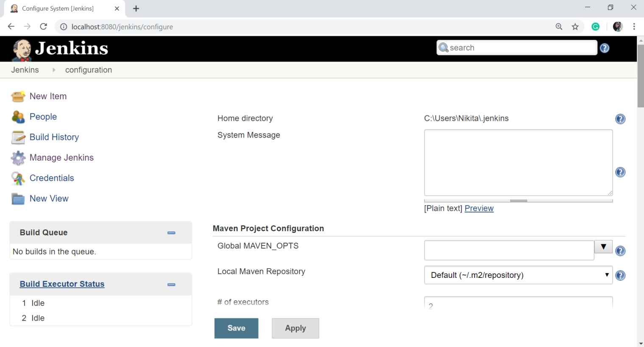Open New Item link
This screenshot has height=347, width=644.
(x=48, y=96)
